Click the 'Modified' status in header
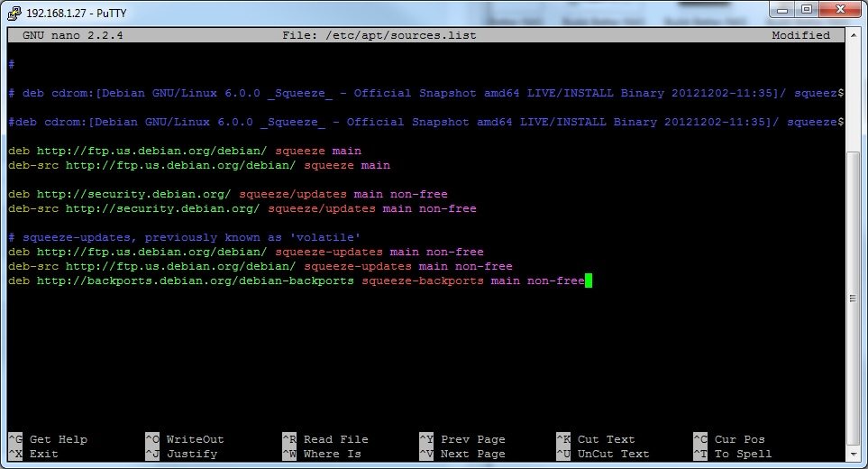Image resolution: width=868 pixels, height=469 pixels. (801, 35)
